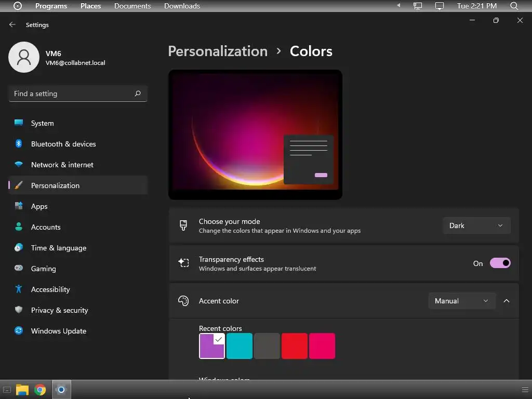
Task: Launch Chrome from the taskbar
Action: [40, 390]
